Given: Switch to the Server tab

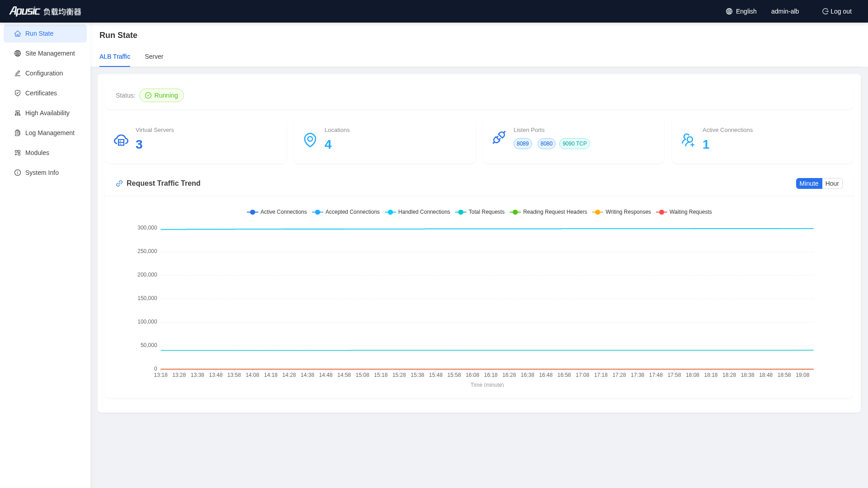Looking at the screenshot, I should coord(154,56).
